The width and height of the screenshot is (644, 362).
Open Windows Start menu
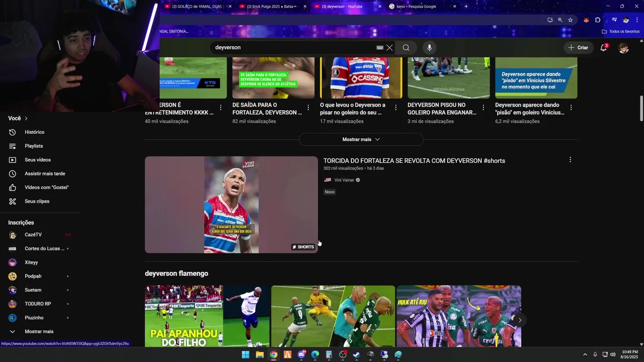(246, 355)
